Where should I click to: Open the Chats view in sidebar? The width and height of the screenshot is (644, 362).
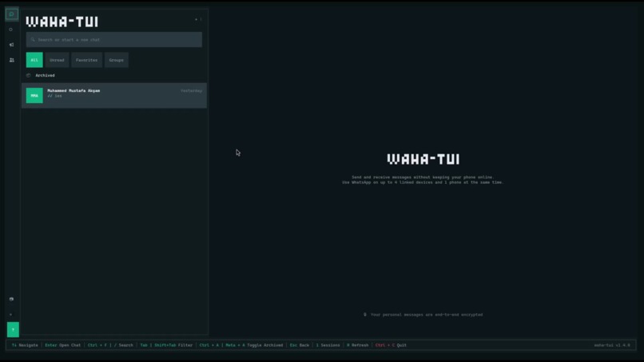pos(11,14)
